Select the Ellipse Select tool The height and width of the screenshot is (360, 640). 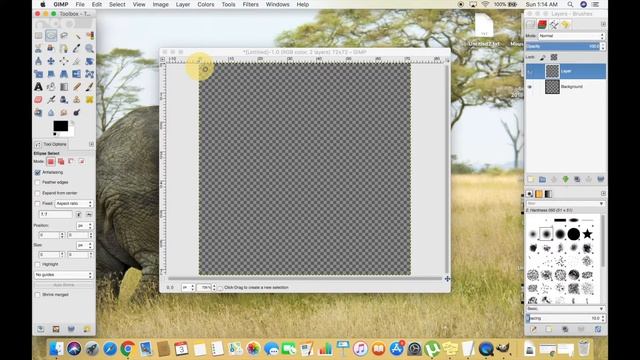pyautogui.click(x=51, y=36)
